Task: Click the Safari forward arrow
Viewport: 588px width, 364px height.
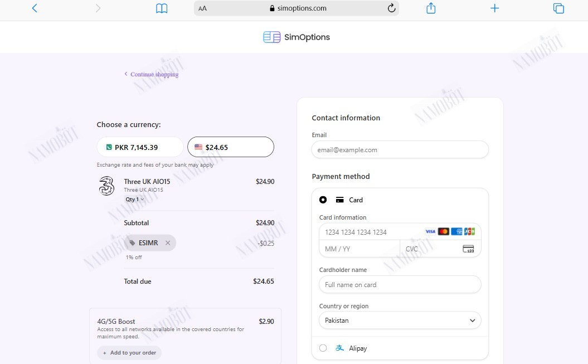Action: pyautogui.click(x=98, y=8)
